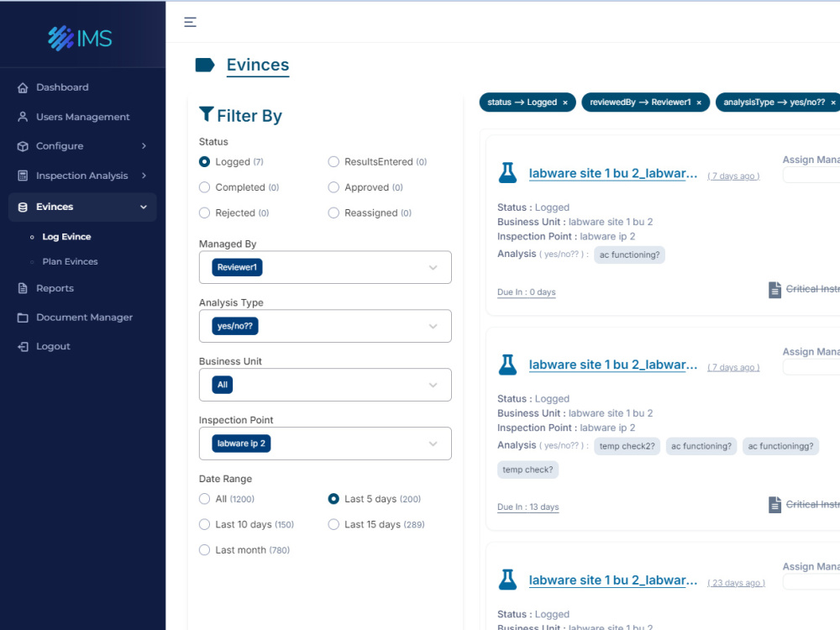The width and height of the screenshot is (840, 630).
Task: Click the Filter By funnel icon
Action: (x=207, y=114)
